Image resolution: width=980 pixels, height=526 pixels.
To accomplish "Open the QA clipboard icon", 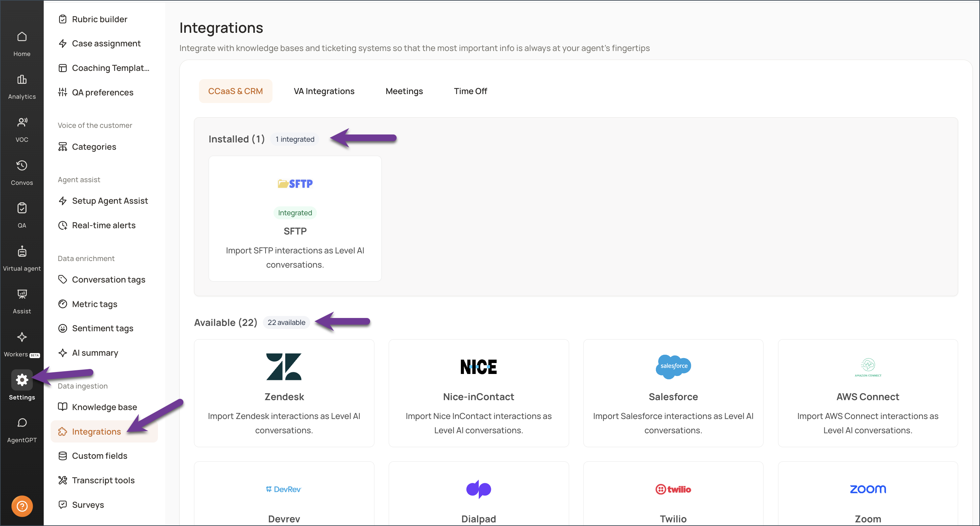I will pos(22,208).
